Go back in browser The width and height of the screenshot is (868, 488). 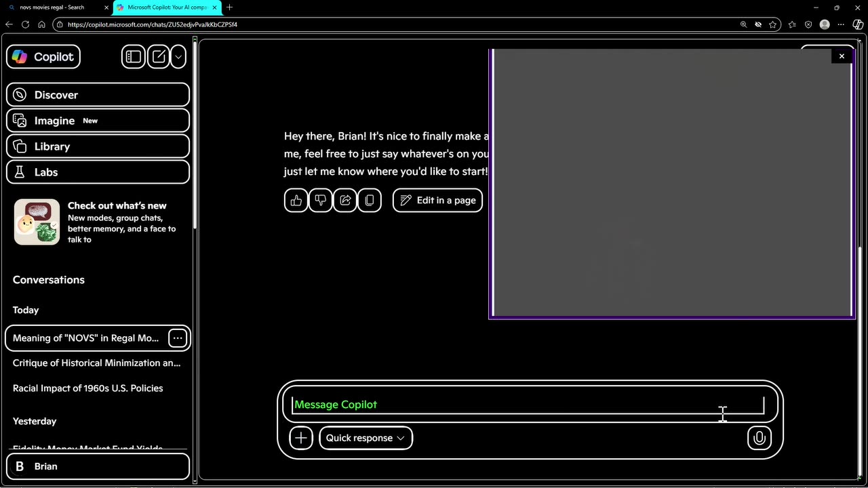click(9, 24)
